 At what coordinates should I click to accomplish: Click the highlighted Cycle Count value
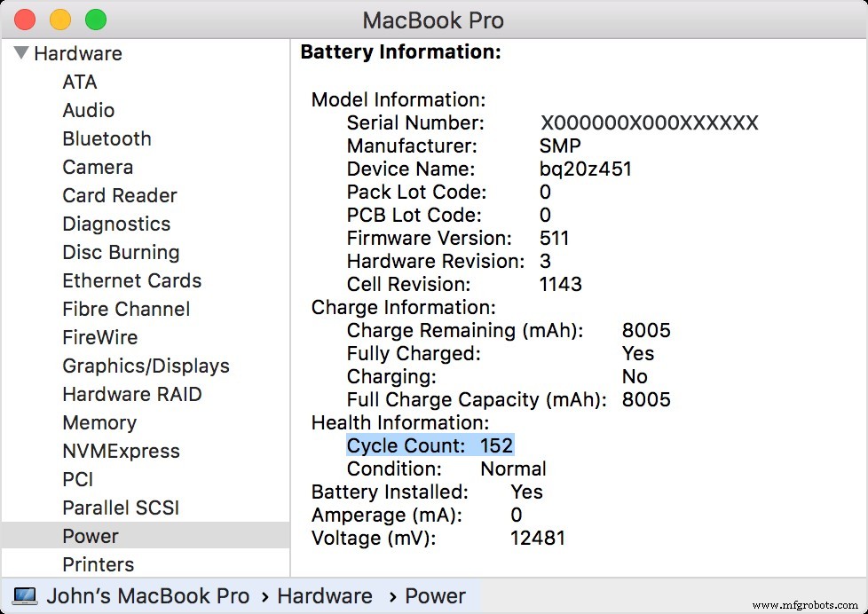click(x=502, y=445)
